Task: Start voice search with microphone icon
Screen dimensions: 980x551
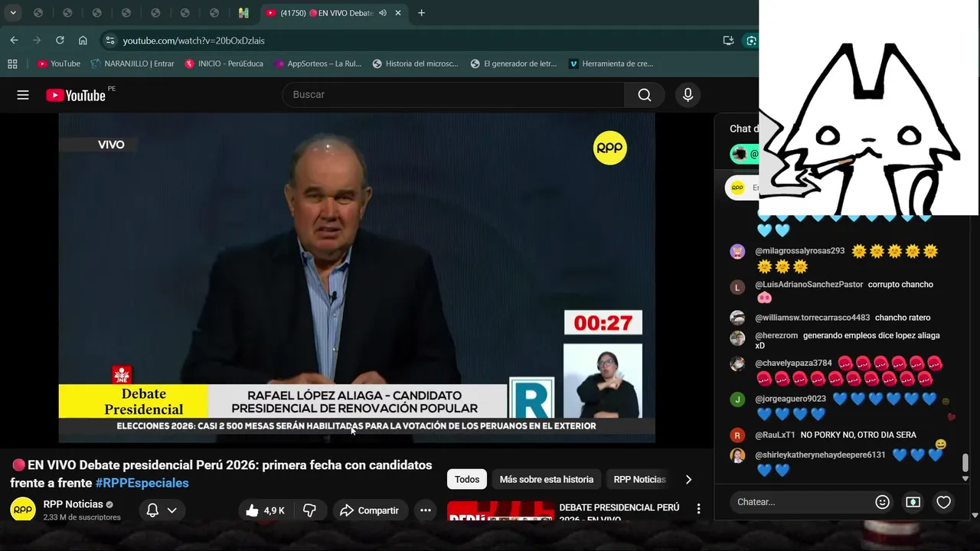Action: [688, 95]
